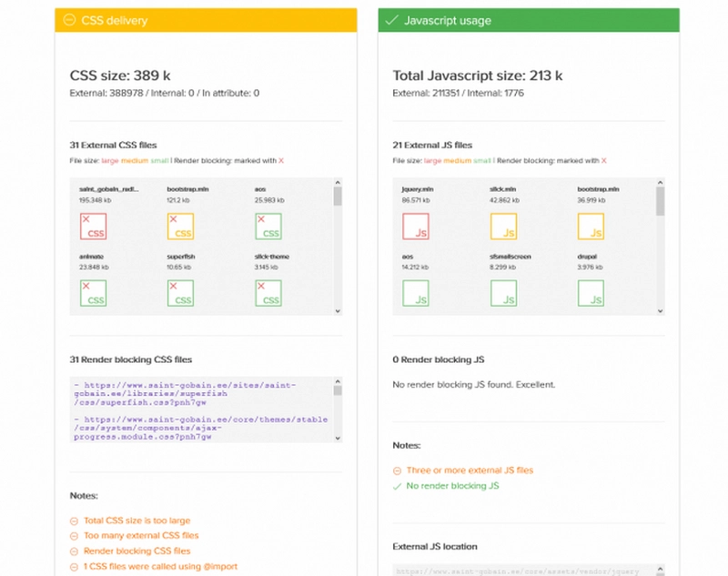Select the yellow bootstrap.min CSS icon
This screenshot has height=576, width=728.
tap(181, 226)
